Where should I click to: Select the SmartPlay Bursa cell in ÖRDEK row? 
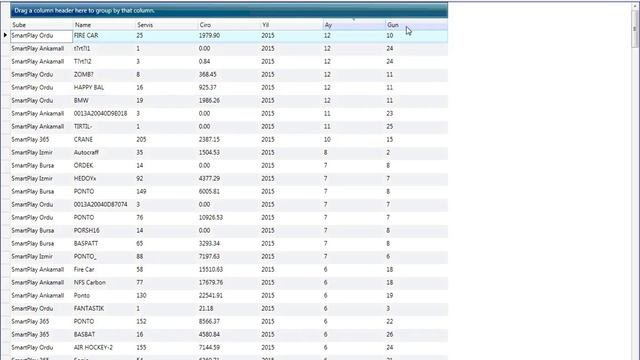tap(42, 166)
